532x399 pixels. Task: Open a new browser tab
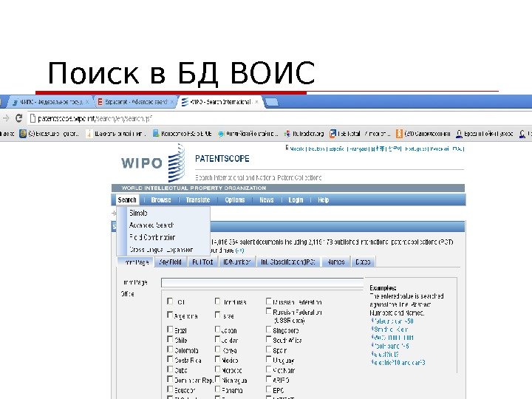point(271,102)
